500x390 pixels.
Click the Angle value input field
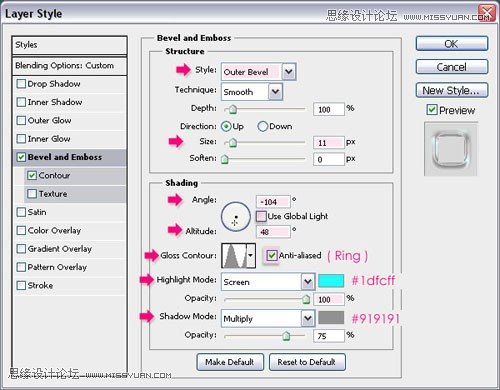(273, 202)
